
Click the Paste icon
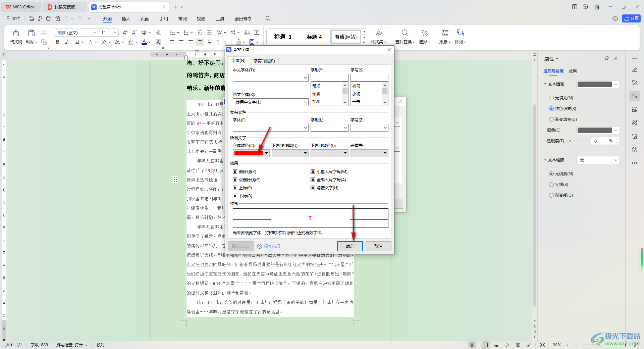pos(32,33)
